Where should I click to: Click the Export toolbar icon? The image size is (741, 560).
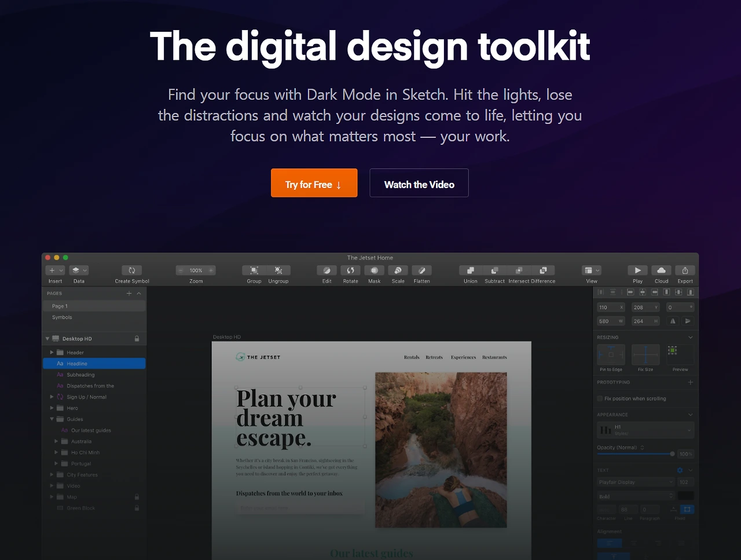click(685, 270)
